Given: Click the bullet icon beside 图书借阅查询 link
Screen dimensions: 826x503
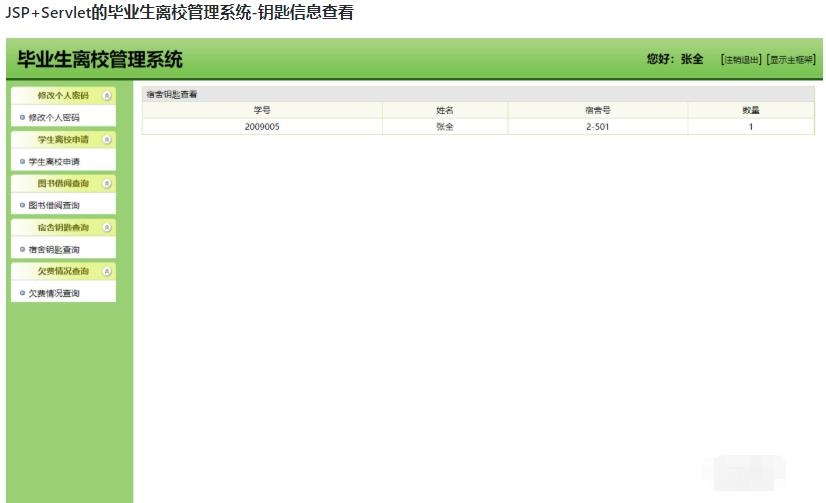Looking at the screenshot, I should click(x=22, y=205).
